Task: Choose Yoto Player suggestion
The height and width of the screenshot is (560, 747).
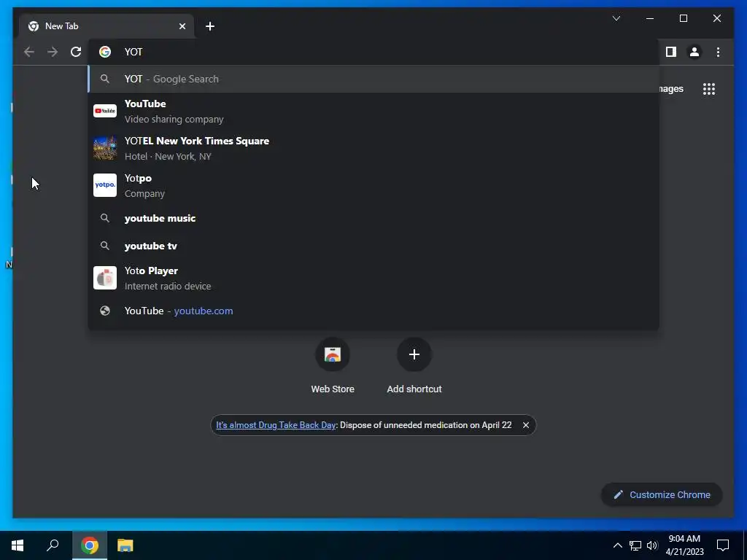Action: coord(373,278)
